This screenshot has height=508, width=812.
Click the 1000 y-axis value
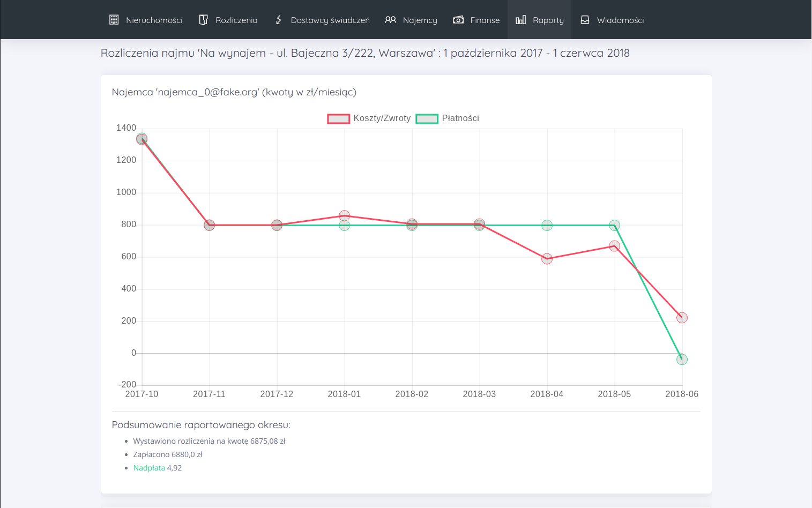[x=126, y=192]
